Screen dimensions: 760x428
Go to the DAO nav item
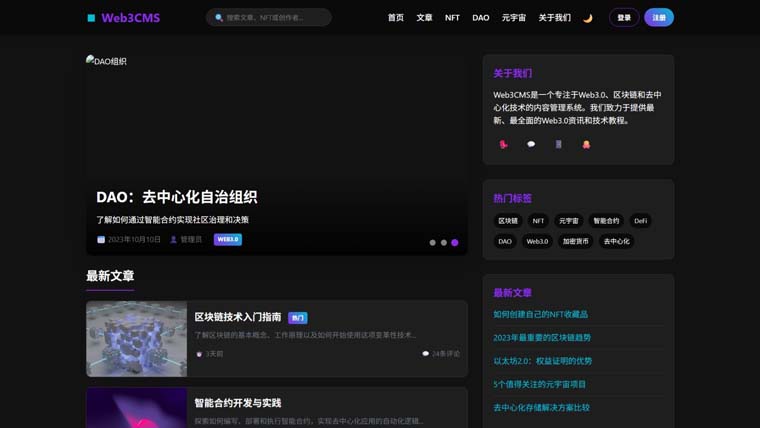(481, 17)
